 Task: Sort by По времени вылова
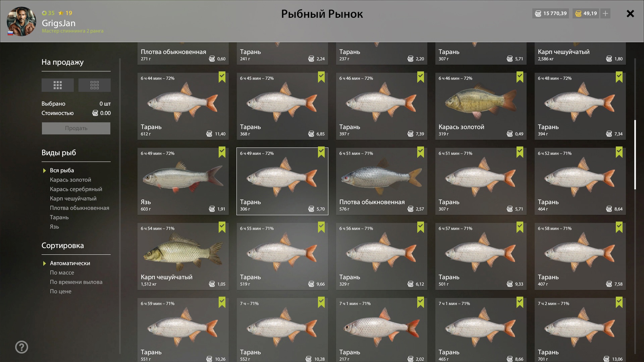(76, 282)
